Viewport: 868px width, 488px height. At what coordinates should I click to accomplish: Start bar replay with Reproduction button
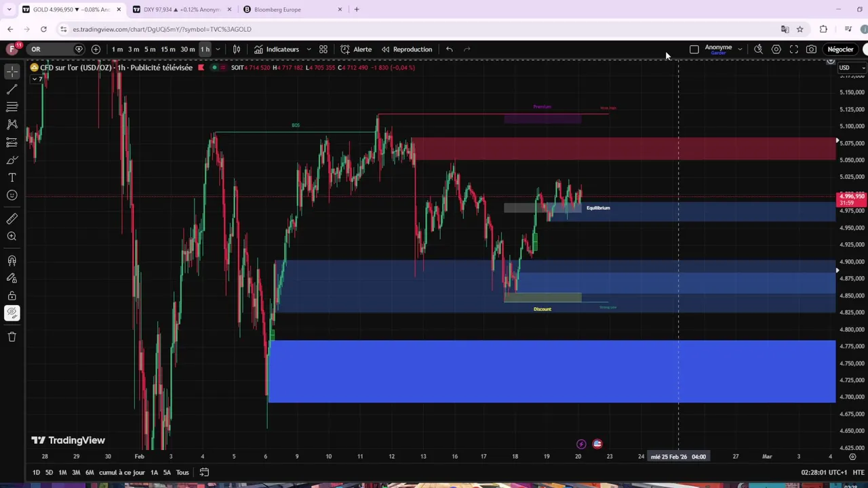[407, 49]
